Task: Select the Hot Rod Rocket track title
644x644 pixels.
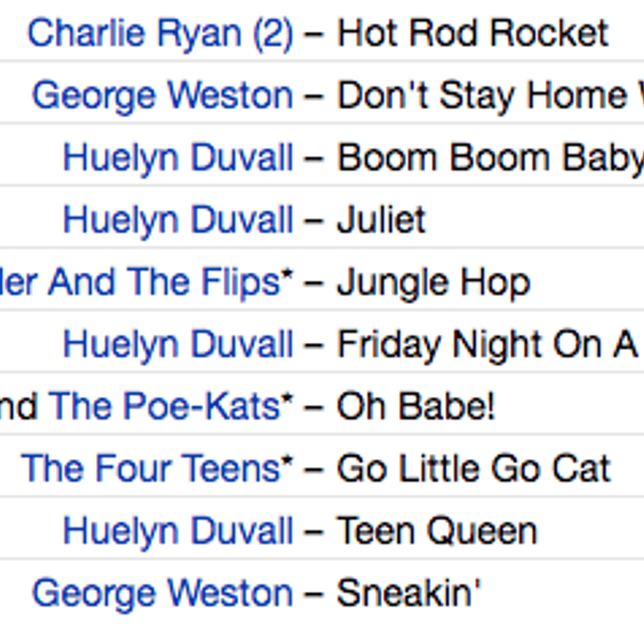Action: pos(472,34)
